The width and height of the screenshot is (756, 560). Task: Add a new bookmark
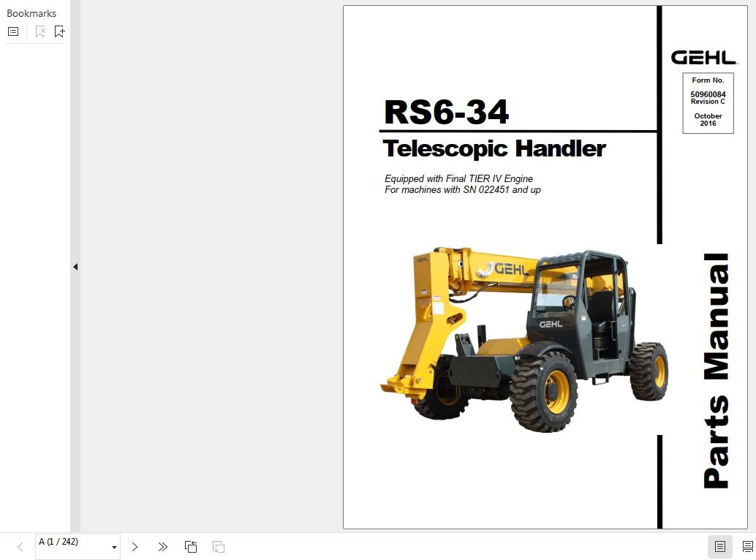click(59, 32)
